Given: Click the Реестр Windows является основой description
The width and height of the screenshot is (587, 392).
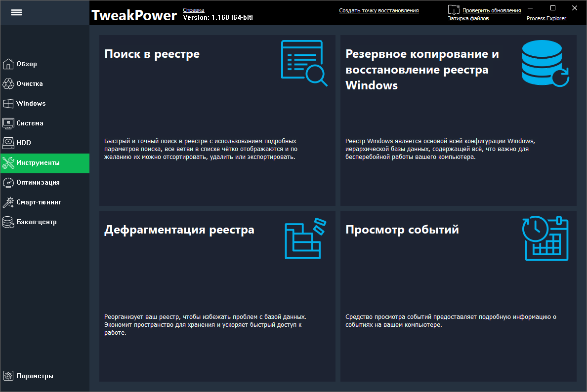Looking at the screenshot, I should (440, 149).
